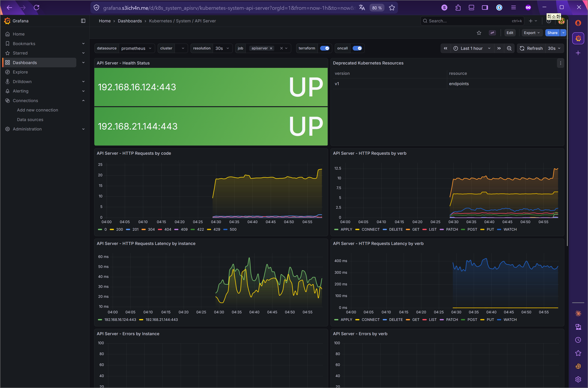Select the Grafana icon in the right sidebar
588x388 pixels.
(x=578, y=38)
